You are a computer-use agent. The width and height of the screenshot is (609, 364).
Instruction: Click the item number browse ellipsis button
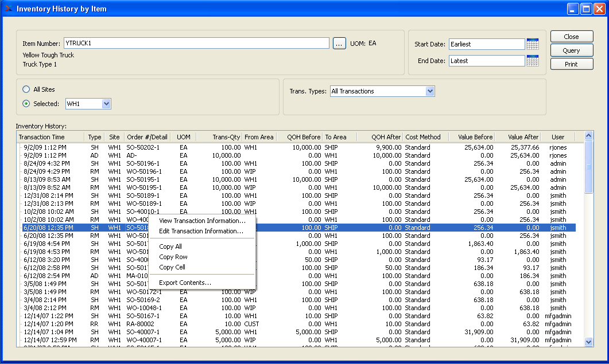tap(339, 44)
